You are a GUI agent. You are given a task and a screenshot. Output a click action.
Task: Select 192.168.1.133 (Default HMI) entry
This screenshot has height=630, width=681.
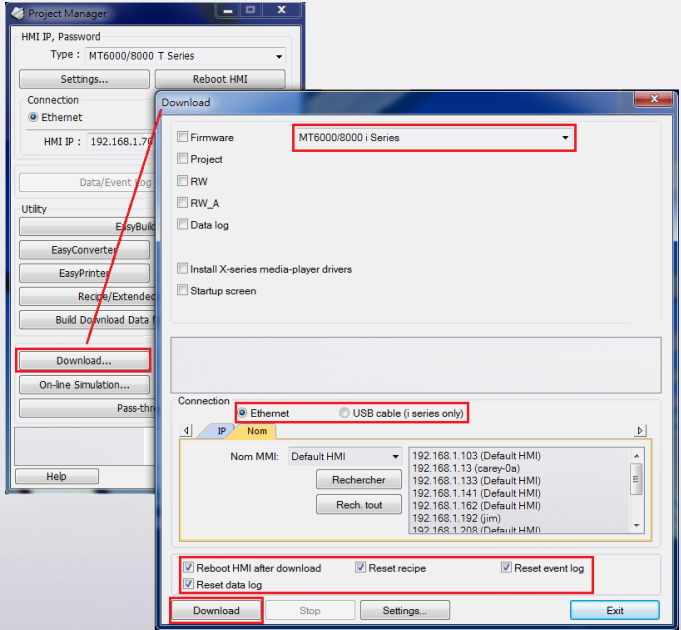[x=476, y=481]
